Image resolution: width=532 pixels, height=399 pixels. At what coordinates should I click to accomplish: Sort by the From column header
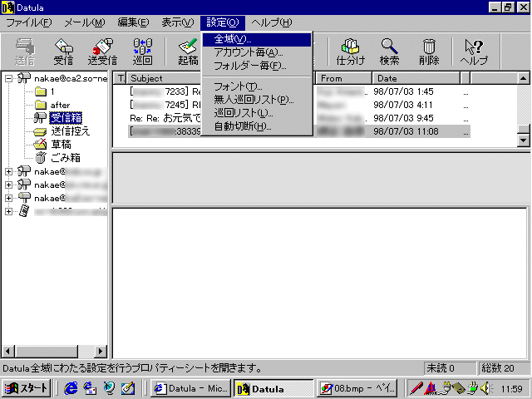point(343,78)
